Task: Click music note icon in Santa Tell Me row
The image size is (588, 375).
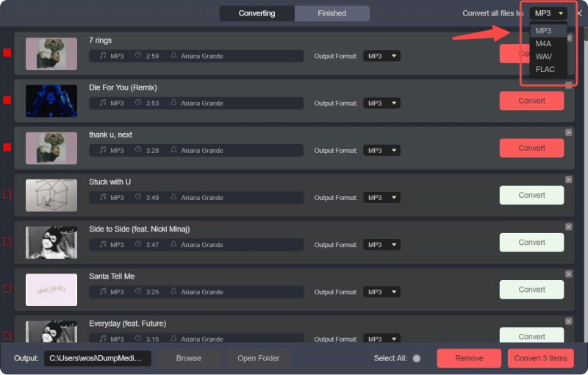Action: click(x=103, y=292)
